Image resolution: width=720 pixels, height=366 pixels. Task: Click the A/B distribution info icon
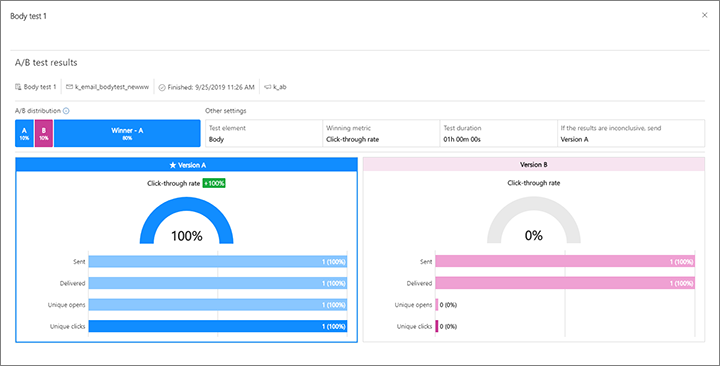tap(66, 111)
